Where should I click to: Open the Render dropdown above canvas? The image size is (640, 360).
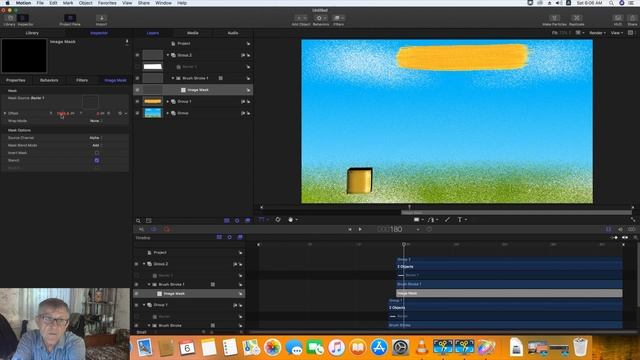click(x=597, y=33)
